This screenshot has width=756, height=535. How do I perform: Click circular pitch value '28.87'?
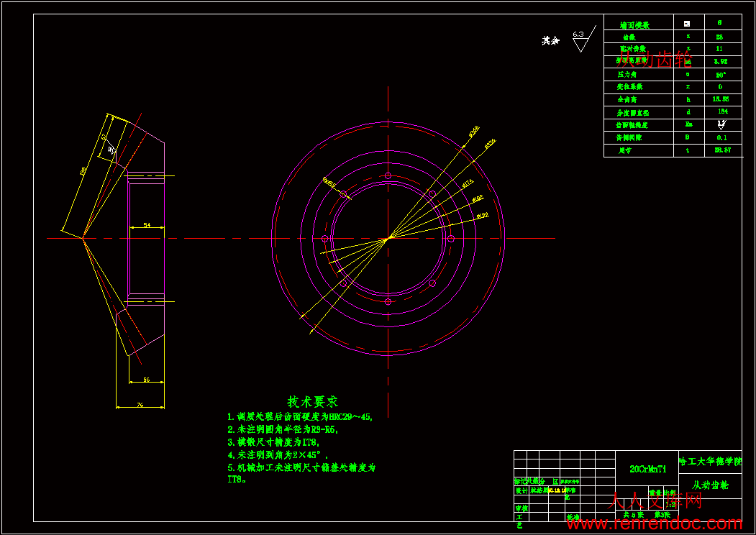point(722,150)
